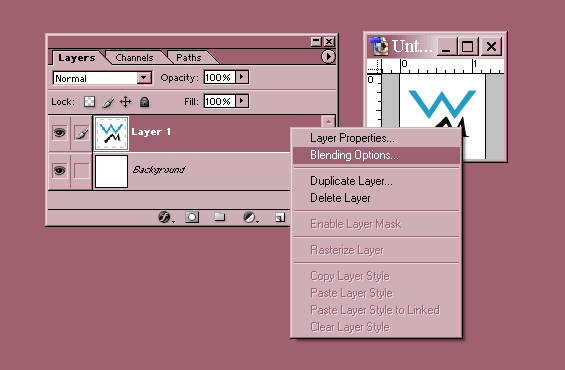Select the Background layer thumbnail

(111, 171)
